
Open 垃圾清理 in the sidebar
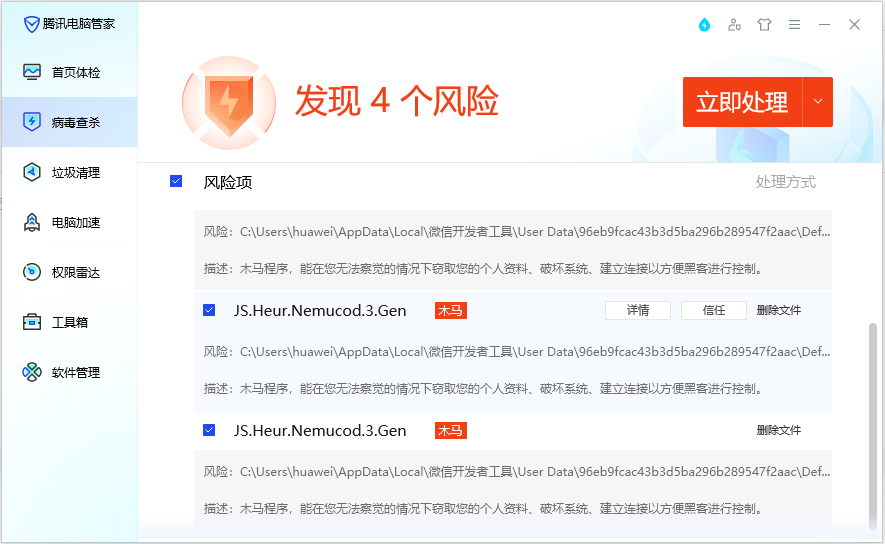[69, 172]
